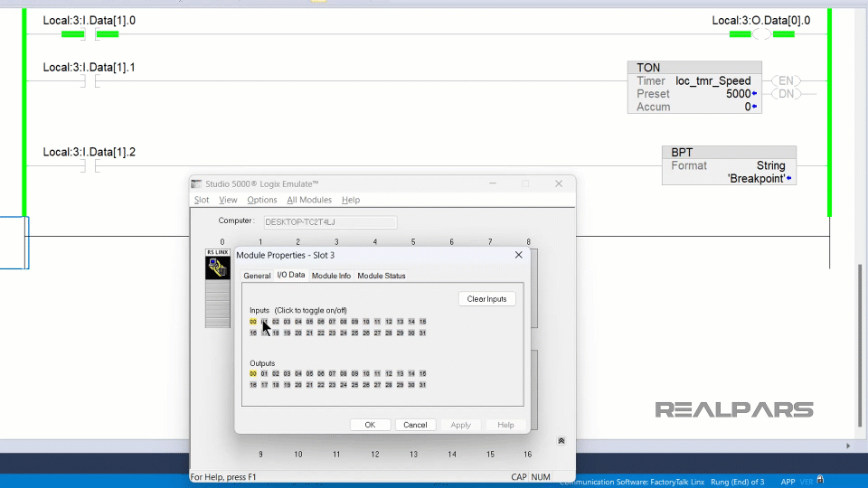Click Cancel in Module Properties
The height and width of the screenshot is (488, 868).
tap(415, 425)
